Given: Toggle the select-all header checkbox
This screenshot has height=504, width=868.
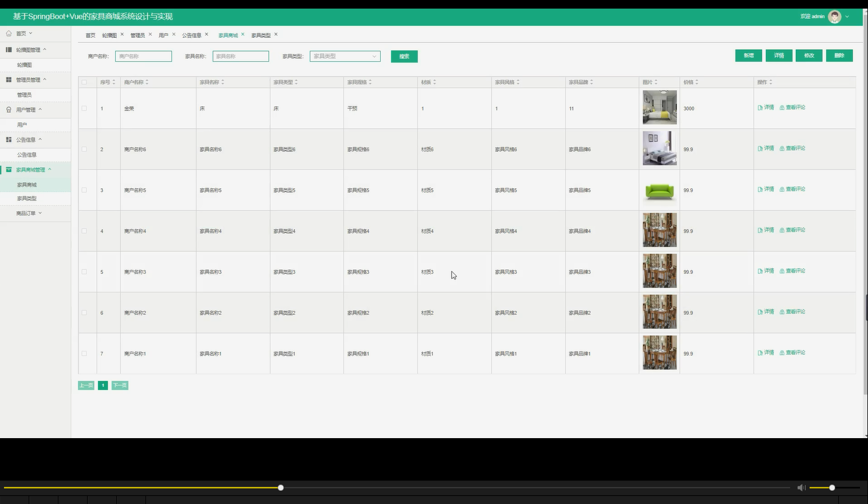Looking at the screenshot, I should (x=84, y=82).
